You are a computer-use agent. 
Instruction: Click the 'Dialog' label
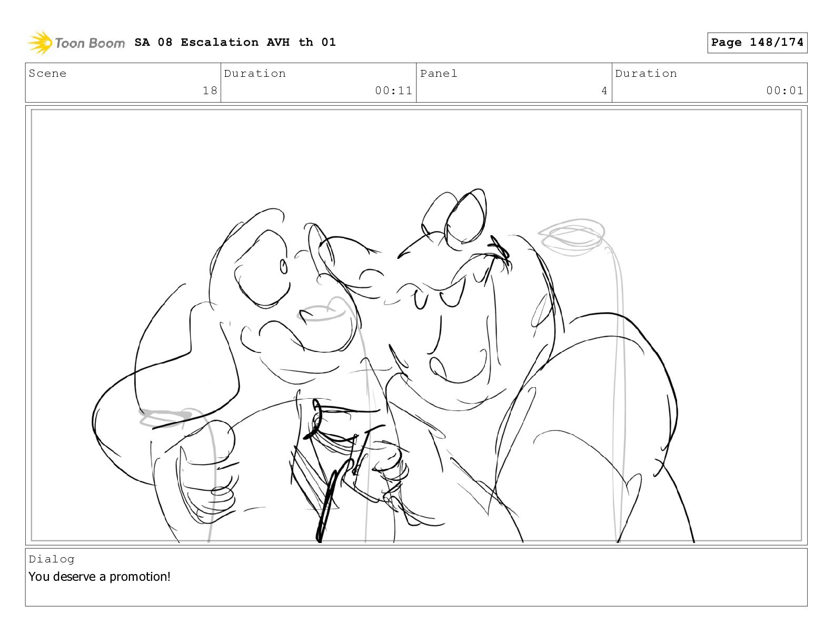(52, 559)
